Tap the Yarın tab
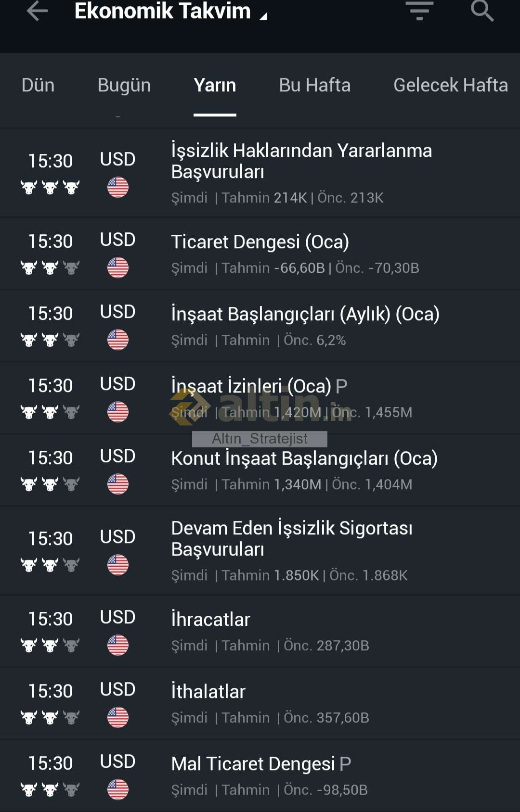This screenshot has width=520, height=812. click(x=215, y=85)
